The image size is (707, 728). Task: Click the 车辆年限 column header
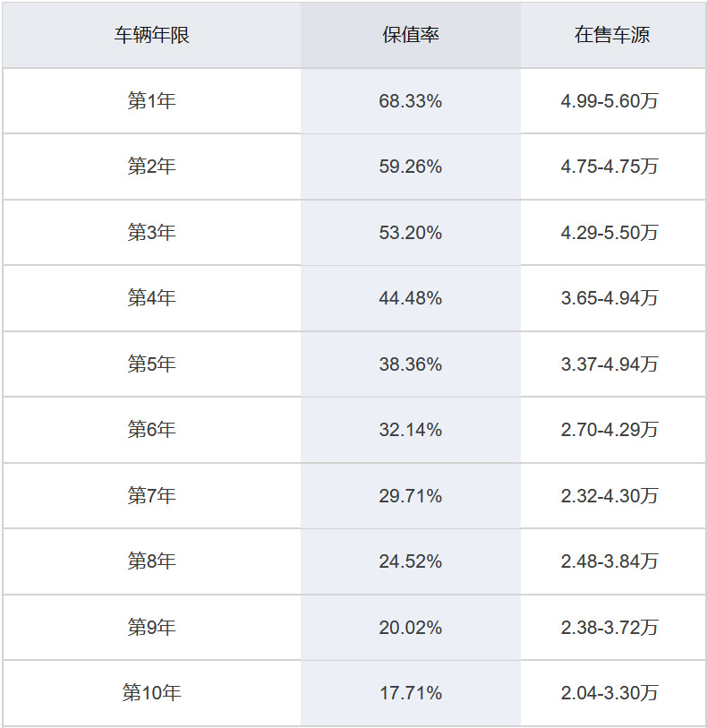[151, 35]
